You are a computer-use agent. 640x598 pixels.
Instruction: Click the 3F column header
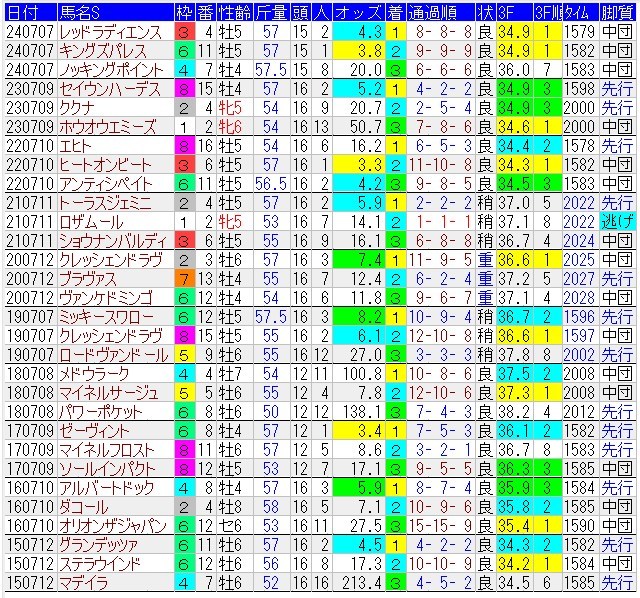click(x=515, y=13)
